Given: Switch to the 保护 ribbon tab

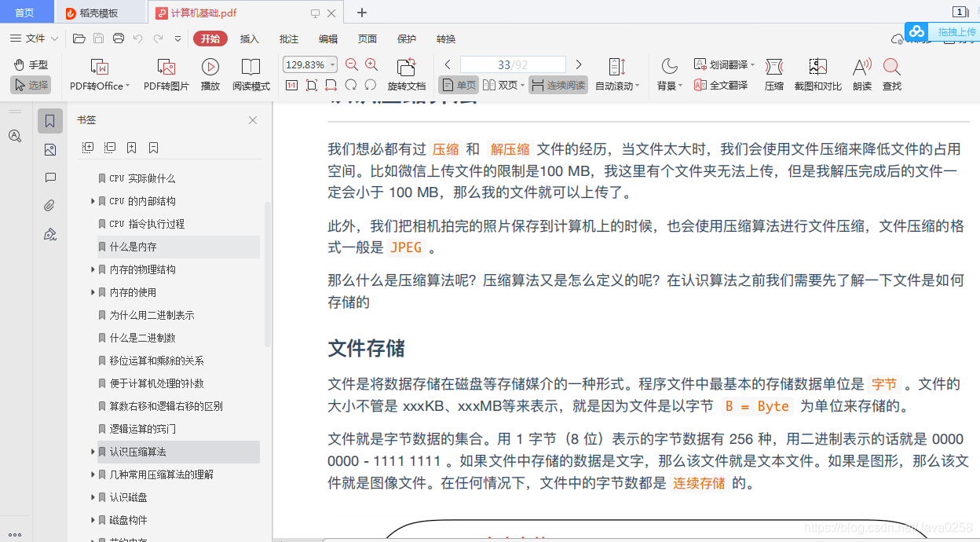Looking at the screenshot, I should tap(407, 38).
